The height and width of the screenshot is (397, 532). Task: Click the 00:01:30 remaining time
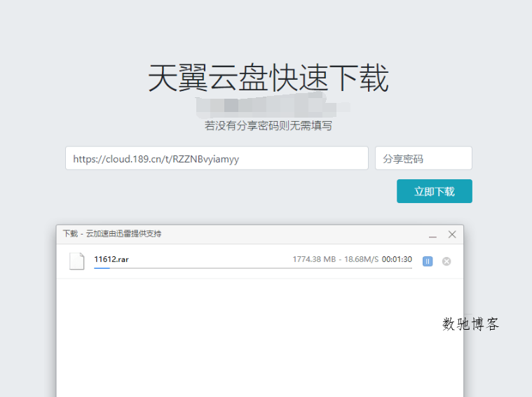[x=397, y=259]
